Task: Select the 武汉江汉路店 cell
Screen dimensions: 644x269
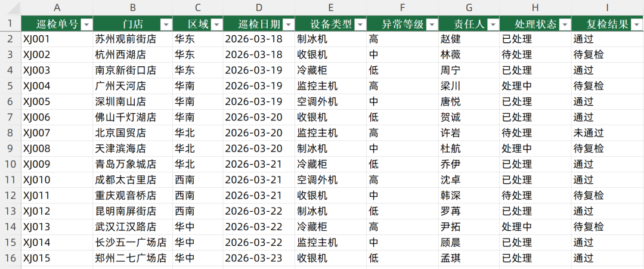Action: (x=132, y=227)
